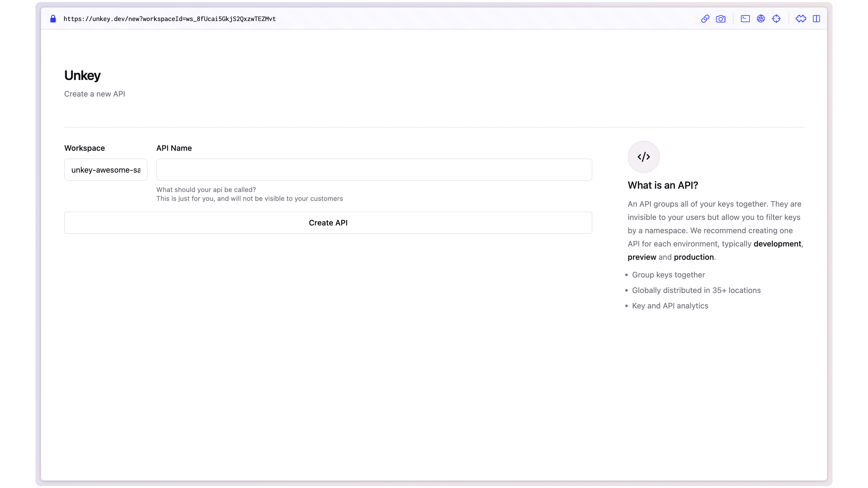Viewport: 868px width, 488px height.
Task: Click the padlock icon in the address bar
Action: coord(53,19)
